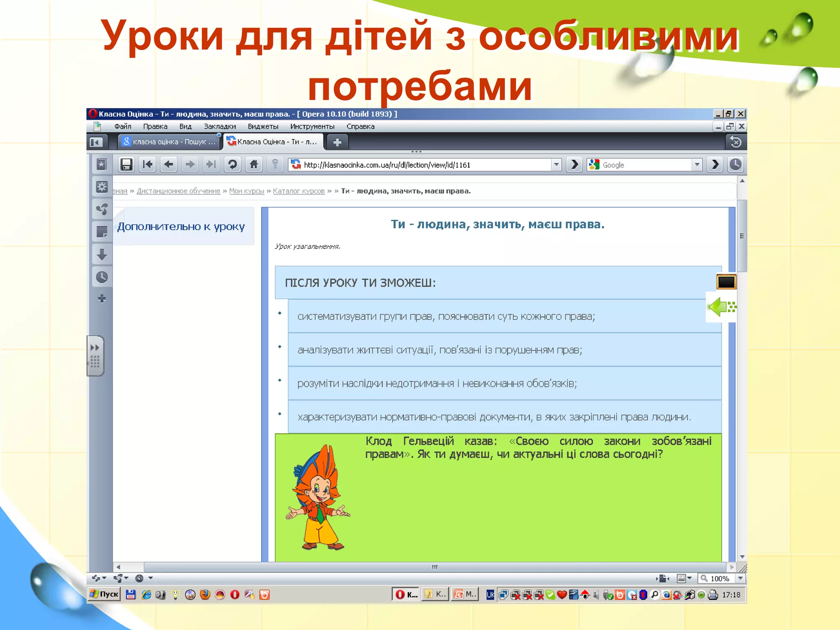Screen dimensions: 840x630
Task: Click the vertical page scrollbar thumb
Action: point(742,236)
